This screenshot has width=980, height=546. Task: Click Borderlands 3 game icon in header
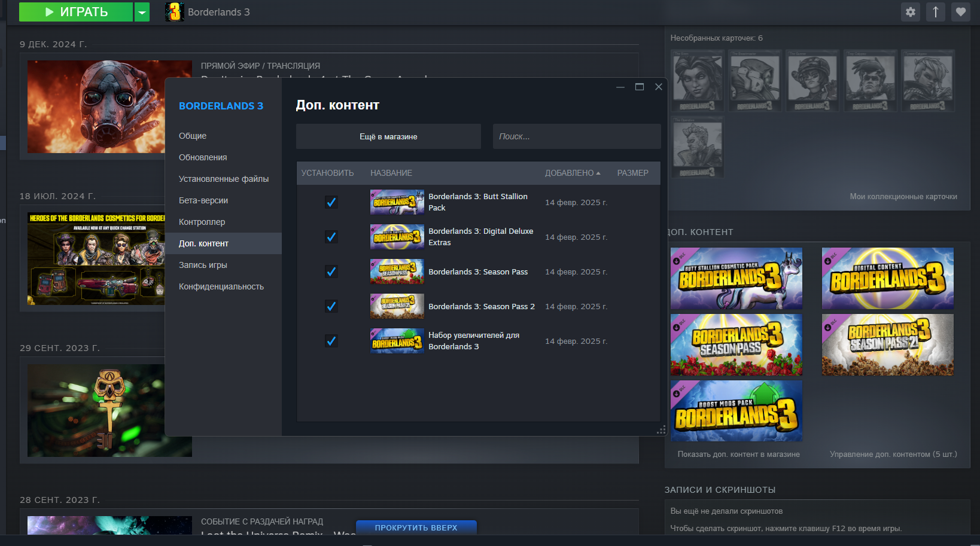click(174, 12)
